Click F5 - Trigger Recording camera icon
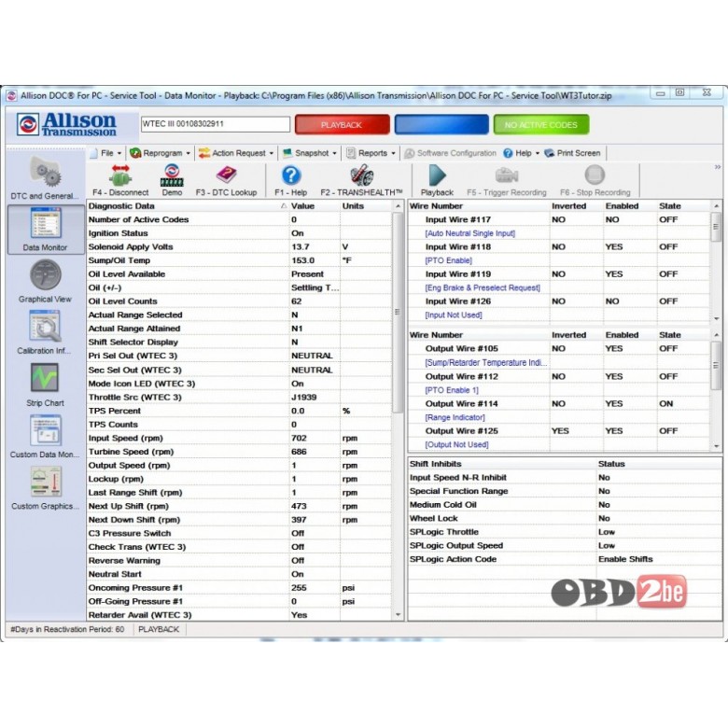 pyautogui.click(x=507, y=175)
